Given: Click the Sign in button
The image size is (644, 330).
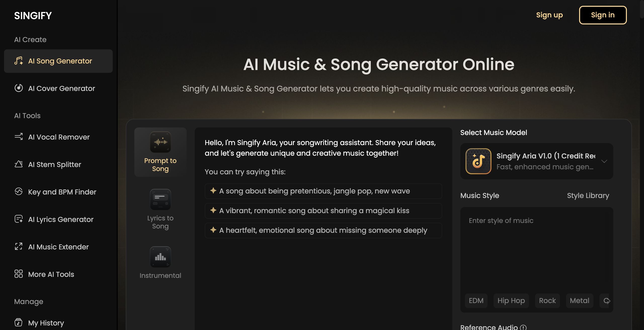Looking at the screenshot, I should coord(603,15).
